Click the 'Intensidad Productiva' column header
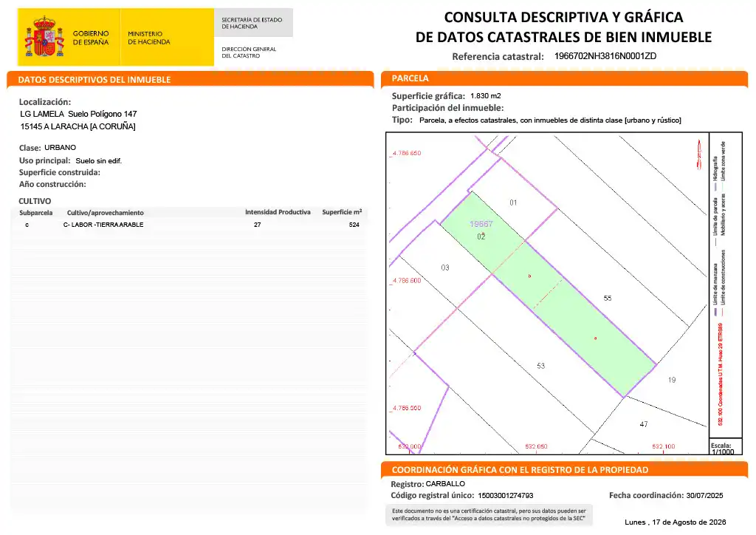 (278, 212)
